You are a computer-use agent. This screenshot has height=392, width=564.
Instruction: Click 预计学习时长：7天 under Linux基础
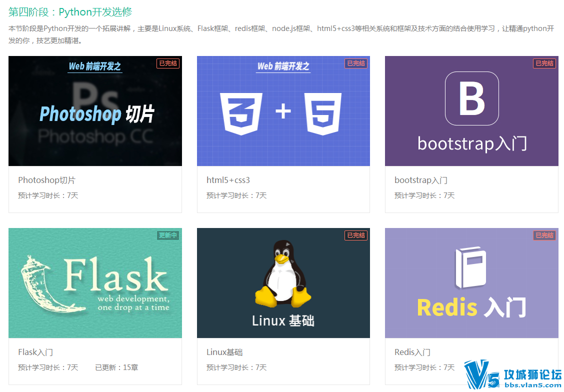[x=236, y=367]
